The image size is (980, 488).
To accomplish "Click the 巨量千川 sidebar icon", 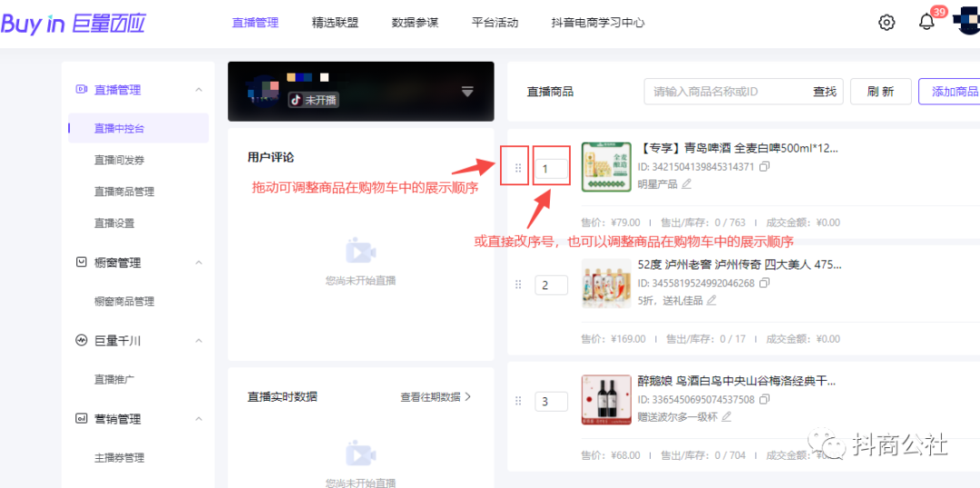I will 82,340.
